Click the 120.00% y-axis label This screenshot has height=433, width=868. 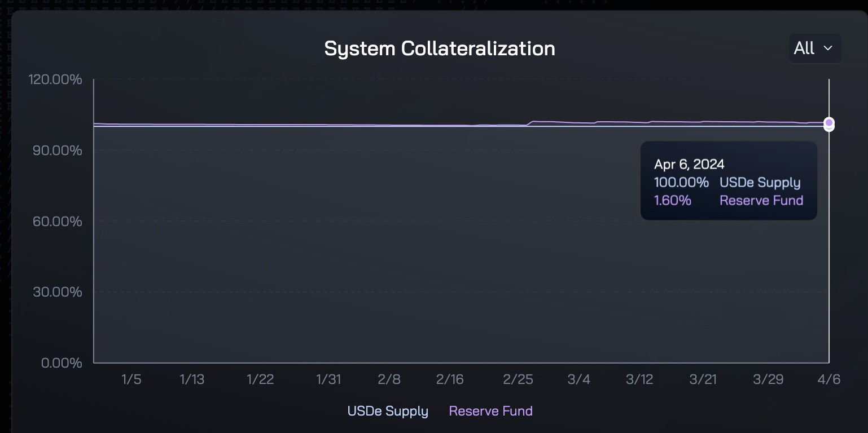(55, 79)
